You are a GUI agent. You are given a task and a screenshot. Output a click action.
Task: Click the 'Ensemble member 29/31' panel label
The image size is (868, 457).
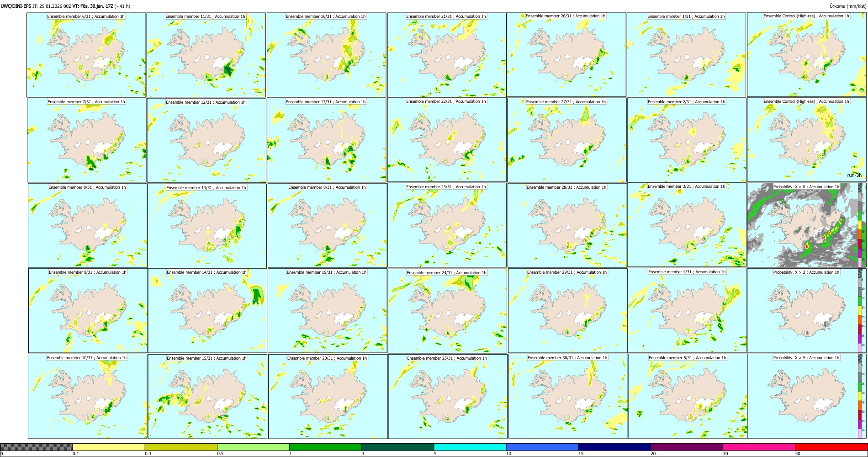[x=567, y=272]
